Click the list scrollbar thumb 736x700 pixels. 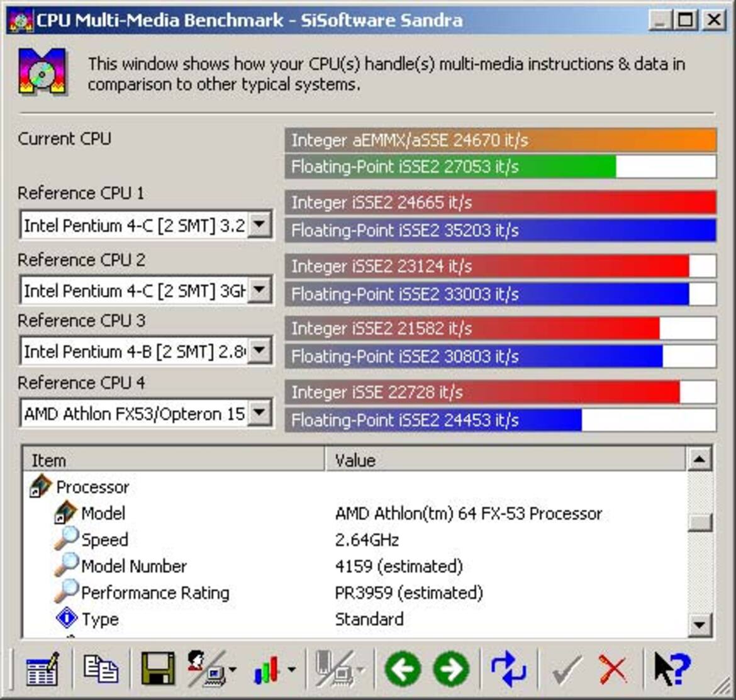coord(700,522)
